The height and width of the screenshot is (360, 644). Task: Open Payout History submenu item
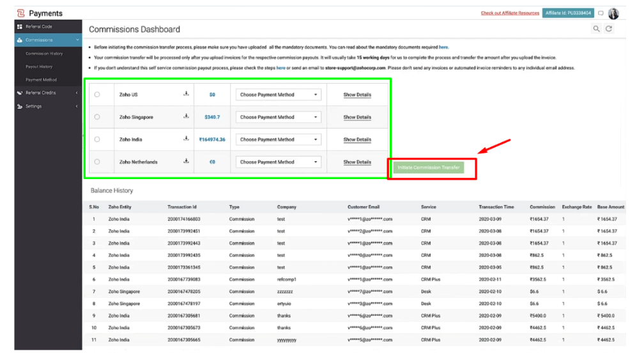coord(39,67)
